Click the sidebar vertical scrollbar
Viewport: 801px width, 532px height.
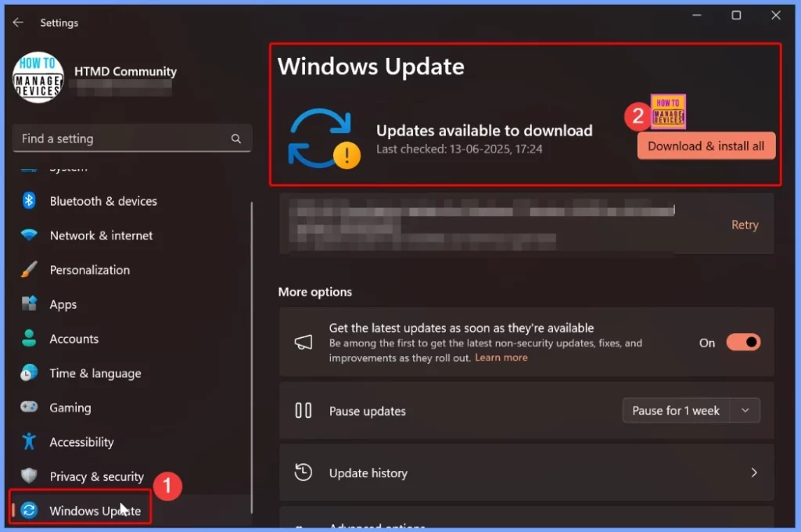point(251,358)
